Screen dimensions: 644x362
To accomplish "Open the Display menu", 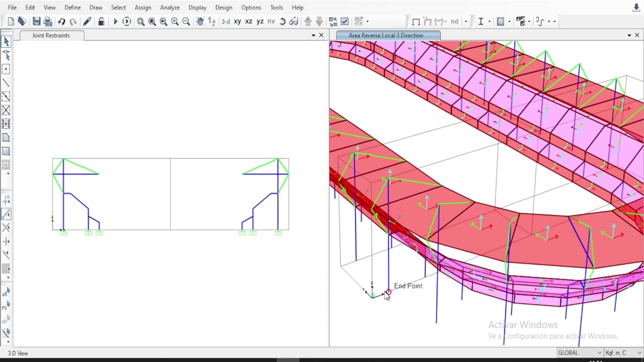I will (197, 8).
